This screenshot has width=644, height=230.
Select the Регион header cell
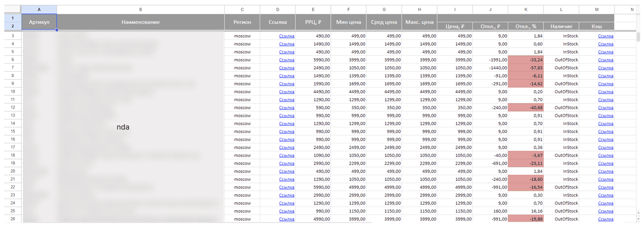(242, 22)
